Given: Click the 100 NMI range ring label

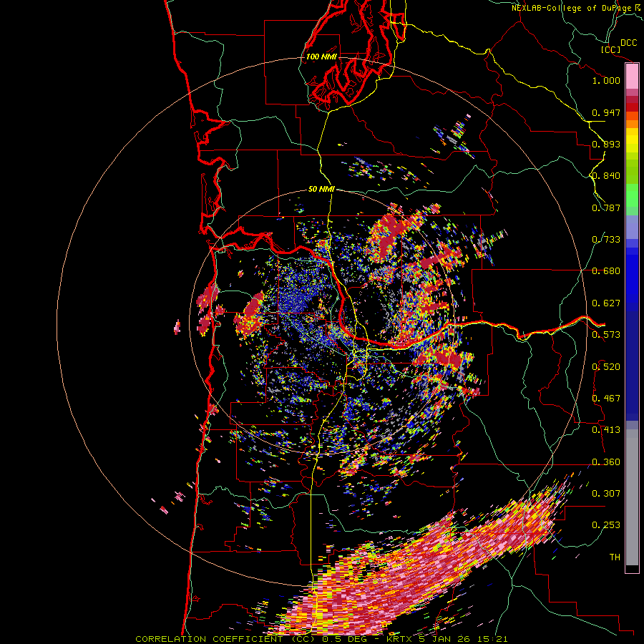Looking at the screenshot, I should click(321, 57).
